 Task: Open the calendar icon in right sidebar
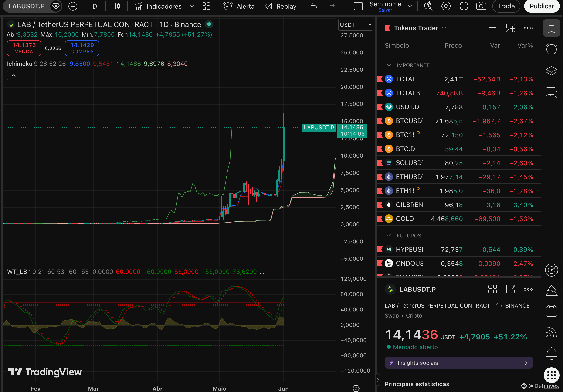[x=552, y=311]
